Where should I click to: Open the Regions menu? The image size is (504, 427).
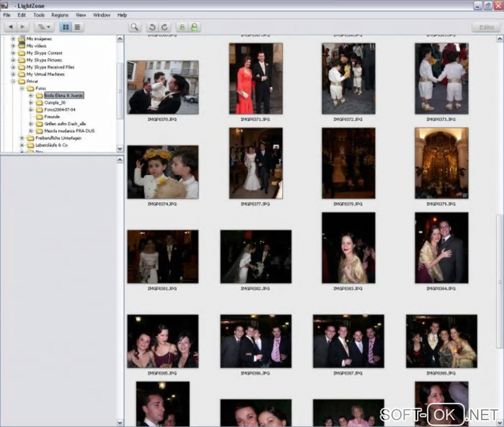pyautogui.click(x=60, y=15)
